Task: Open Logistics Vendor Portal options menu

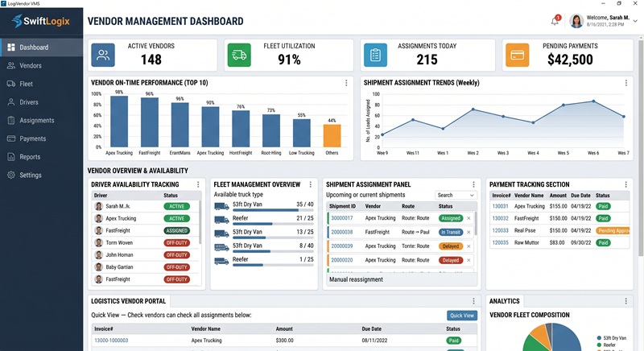Action: [x=473, y=301]
